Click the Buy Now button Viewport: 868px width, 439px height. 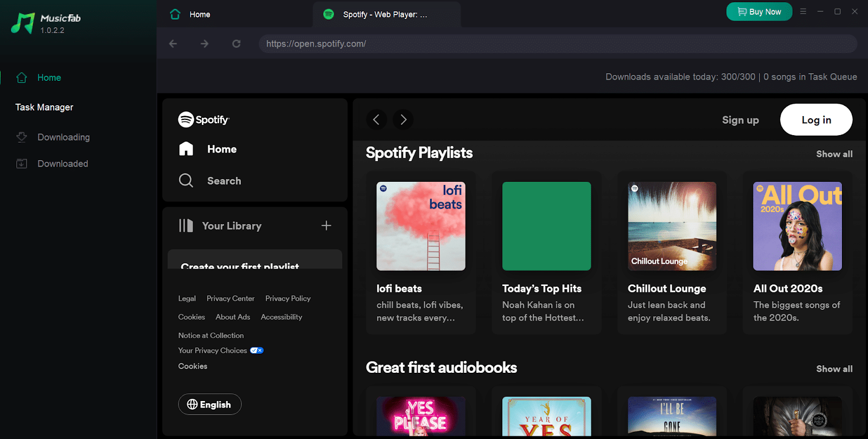click(759, 11)
